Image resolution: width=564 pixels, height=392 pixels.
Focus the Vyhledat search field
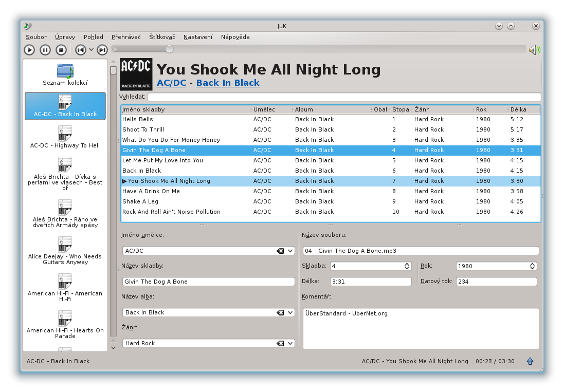pos(344,97)
